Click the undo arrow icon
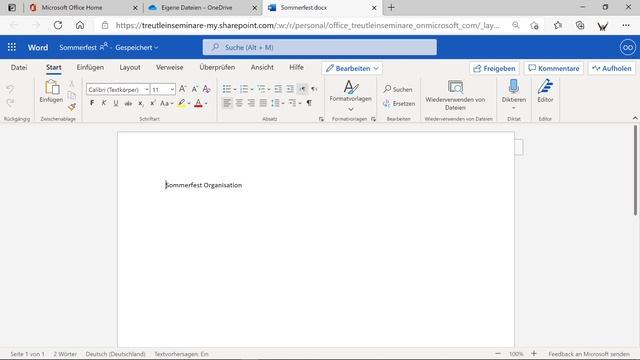Viewport: 640px width, 360px height. (10, 89)
